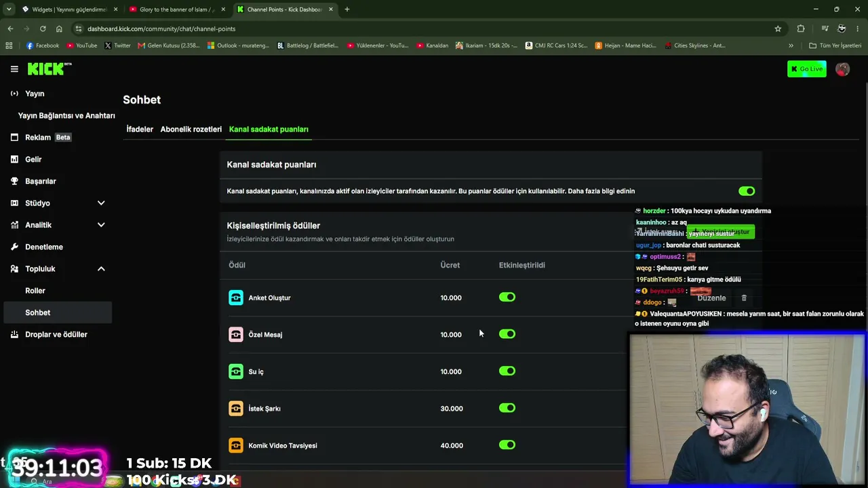Click the Topluluk people icon
The height and width of the screenshot is (488, 868).
pyautogui.click(x=14, y=268)
